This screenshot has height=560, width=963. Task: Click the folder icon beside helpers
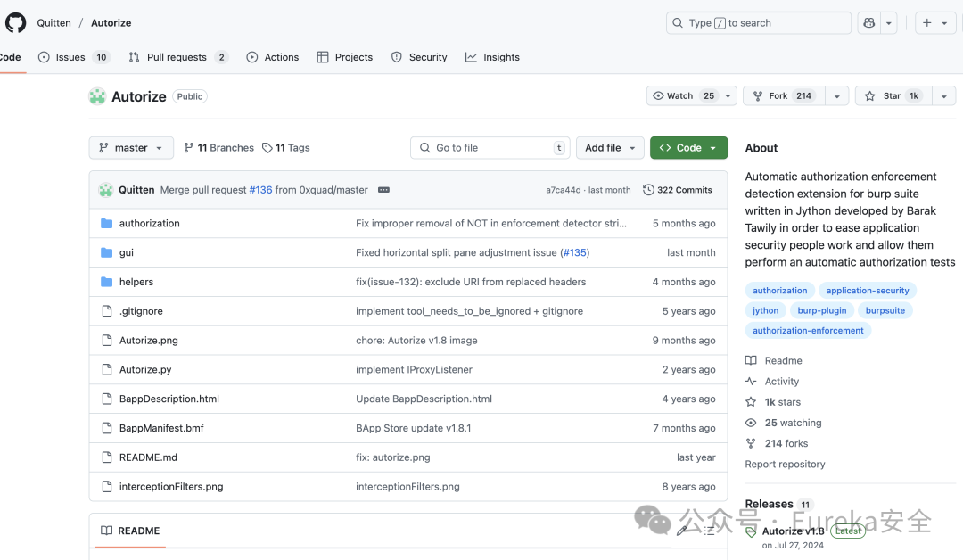(x=106, y=282)
